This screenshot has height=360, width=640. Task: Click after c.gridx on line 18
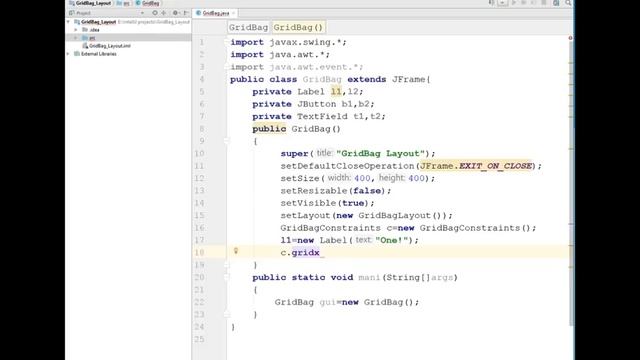[x=321, y=253]
